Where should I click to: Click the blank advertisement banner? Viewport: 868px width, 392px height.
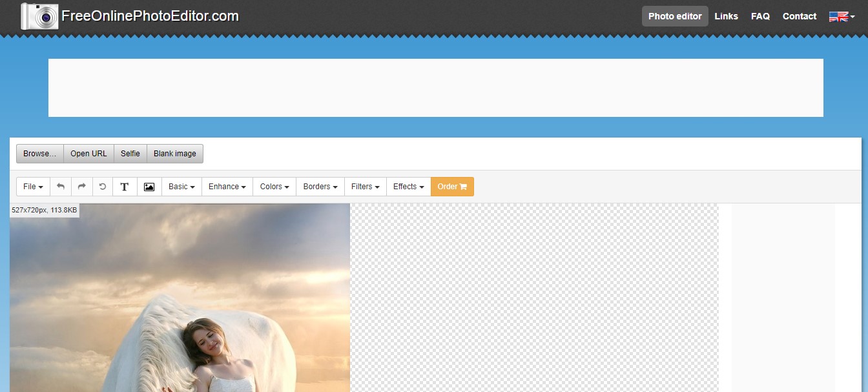click(436, 88)
